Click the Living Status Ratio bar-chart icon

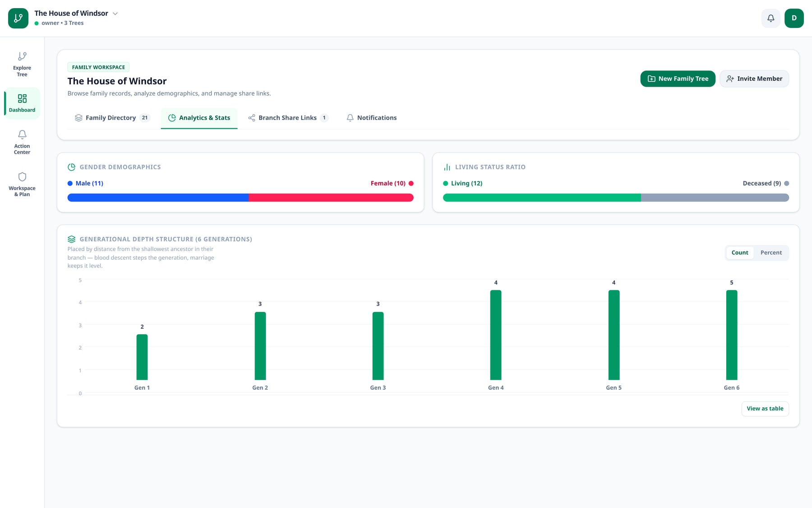click(447, 167)
